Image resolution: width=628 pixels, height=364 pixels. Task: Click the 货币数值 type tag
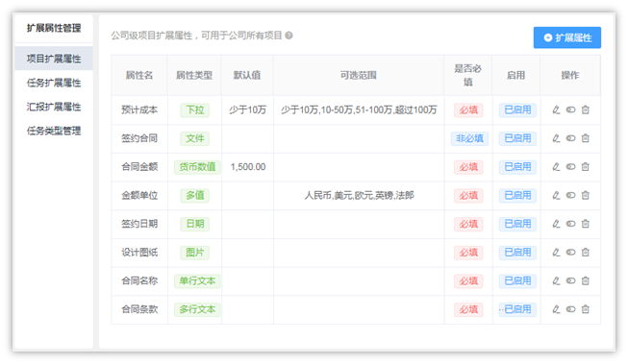[x=197, y=167]
